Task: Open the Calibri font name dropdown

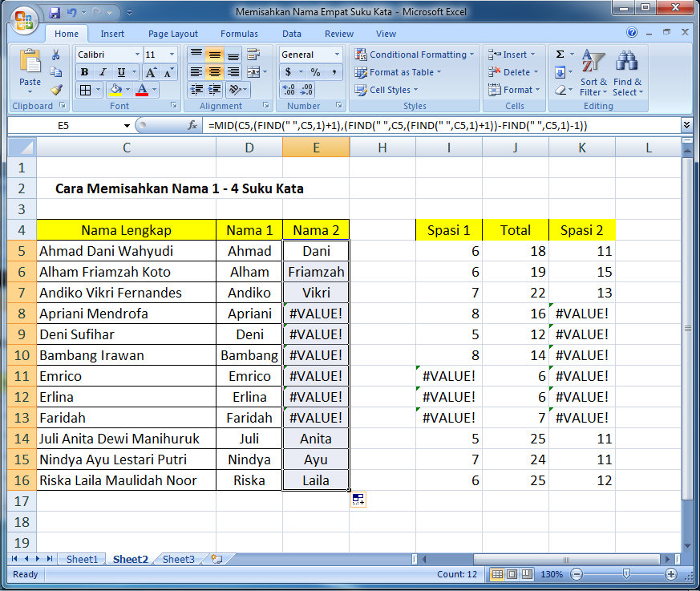Action: tap(137, 55)
